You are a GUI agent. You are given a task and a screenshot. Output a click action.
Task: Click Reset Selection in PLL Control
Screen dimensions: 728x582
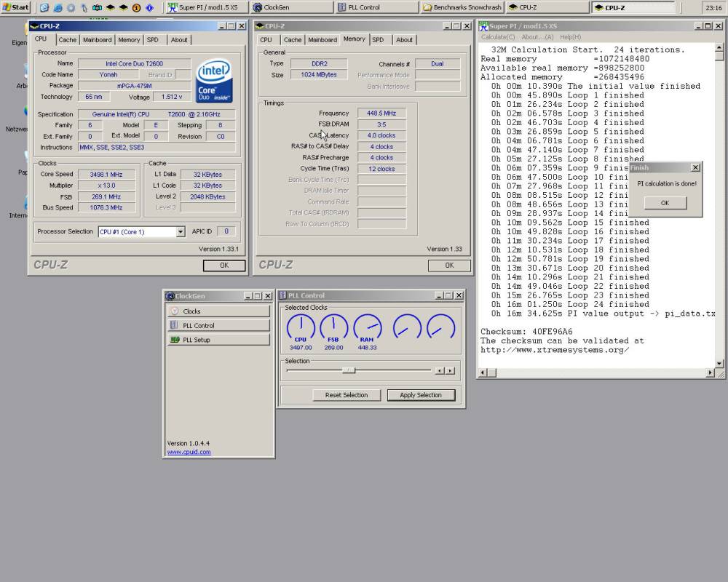[347, 395]
